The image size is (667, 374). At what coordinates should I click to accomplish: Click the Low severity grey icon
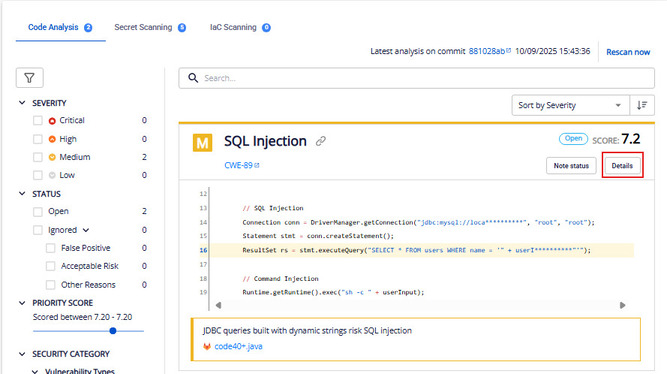pyautogui.click(x=52, y=175)
